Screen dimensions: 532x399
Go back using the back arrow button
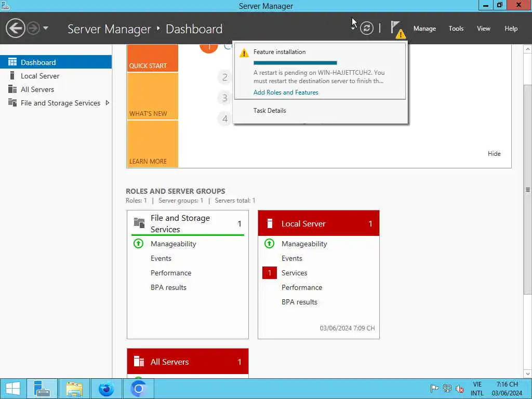click(x=15, y=28)
